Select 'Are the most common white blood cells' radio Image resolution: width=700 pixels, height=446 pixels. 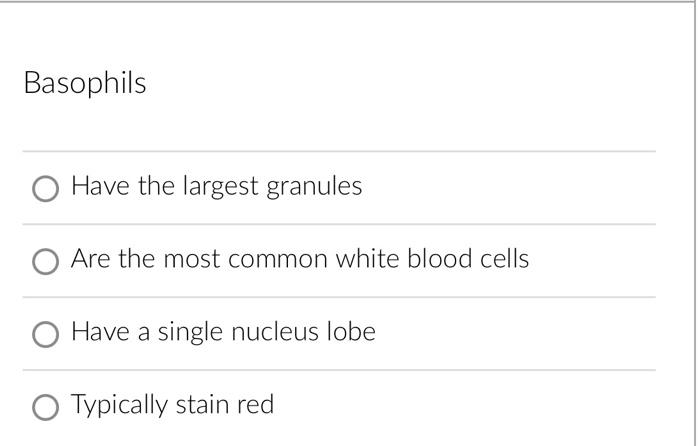[45, 262]
